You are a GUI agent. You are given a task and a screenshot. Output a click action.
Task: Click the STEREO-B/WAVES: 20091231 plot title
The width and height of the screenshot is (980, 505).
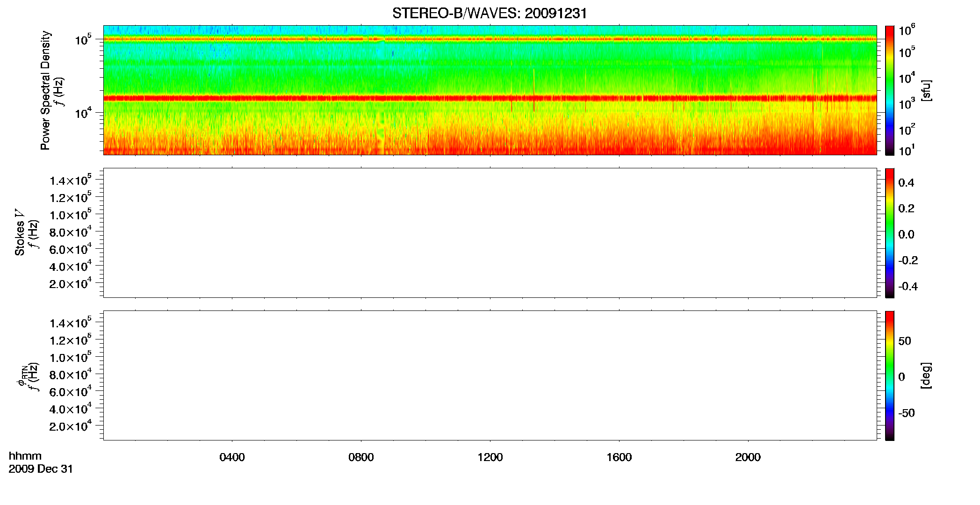coord(490,13)
